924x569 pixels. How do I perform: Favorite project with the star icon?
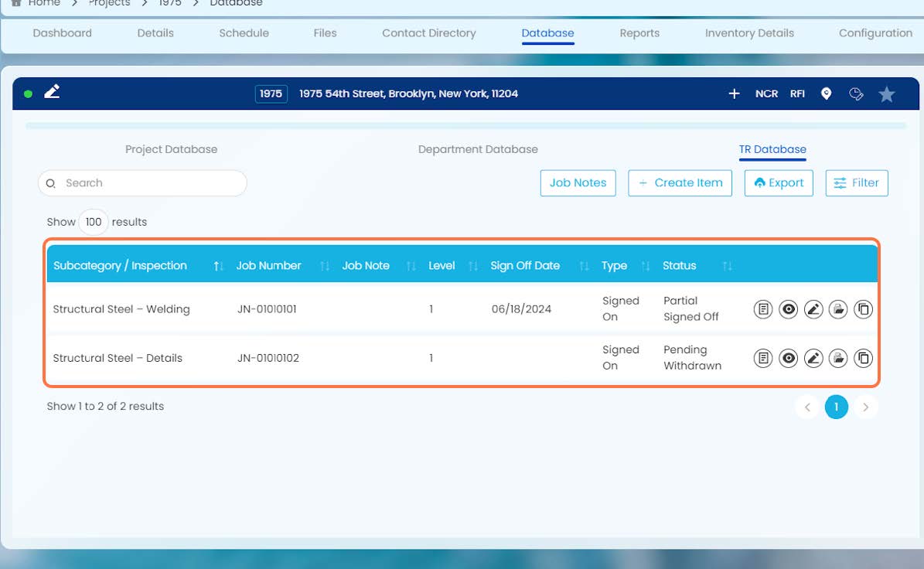point(886,94)
